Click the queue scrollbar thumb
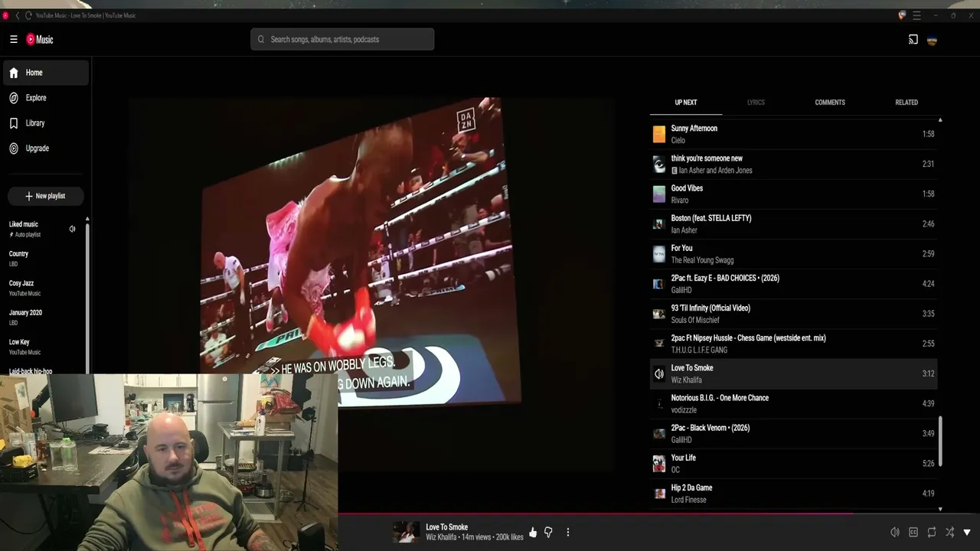980x551 pixels. click(940, 441)
